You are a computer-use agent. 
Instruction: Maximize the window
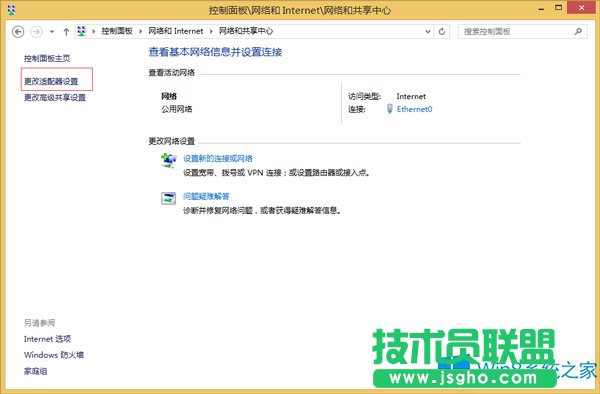pyautogui.click(x=559, y=8)
